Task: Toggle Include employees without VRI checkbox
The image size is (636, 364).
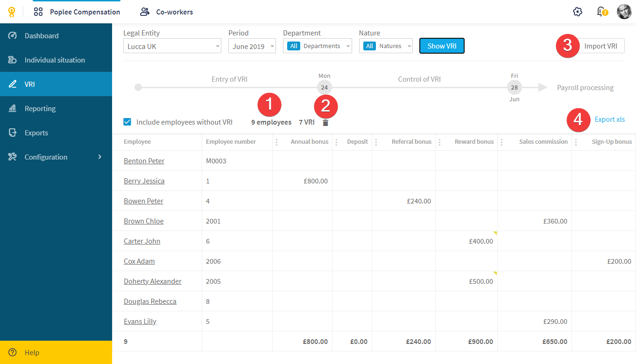Action: [127, 122]
